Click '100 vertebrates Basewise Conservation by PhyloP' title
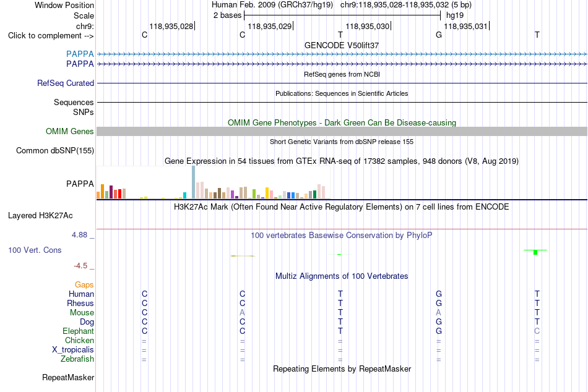 (342, 236)
